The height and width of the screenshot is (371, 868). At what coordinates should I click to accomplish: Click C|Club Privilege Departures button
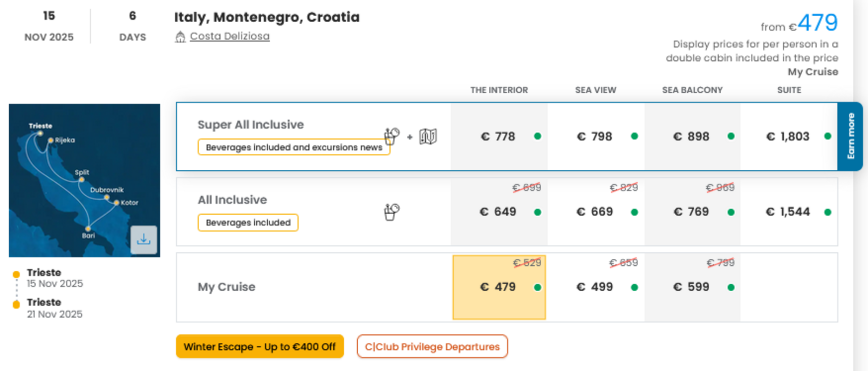tap(432, 346)
